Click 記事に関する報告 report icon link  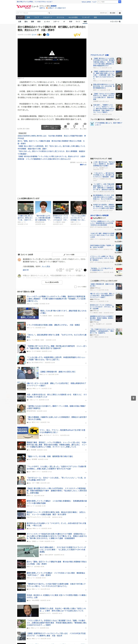24,129
